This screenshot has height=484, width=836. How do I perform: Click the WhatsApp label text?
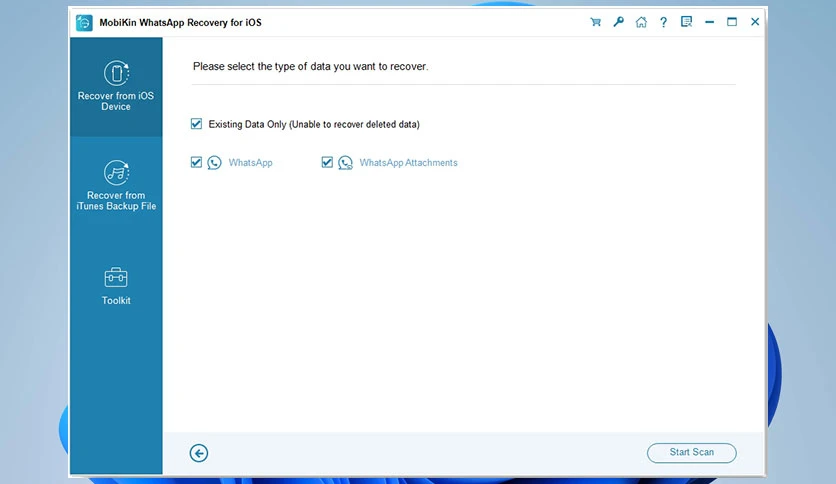(x=251, y=163)
